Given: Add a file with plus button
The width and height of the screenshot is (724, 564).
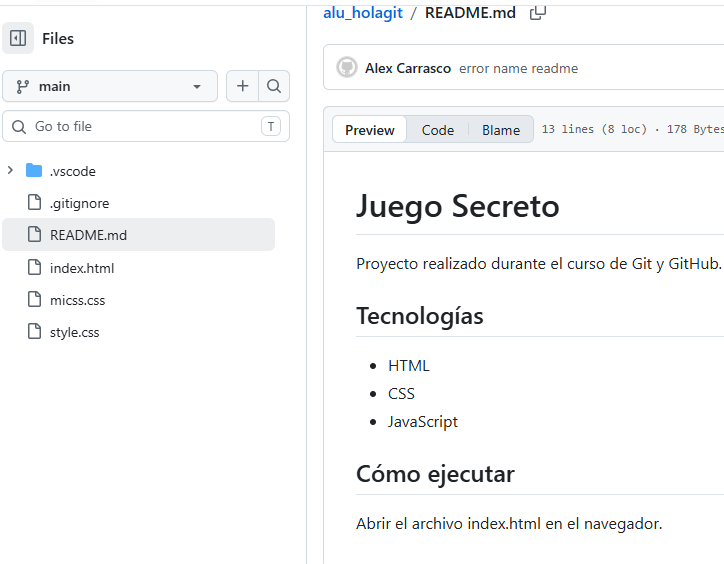Looking at the screenshot, I should 242,86.
